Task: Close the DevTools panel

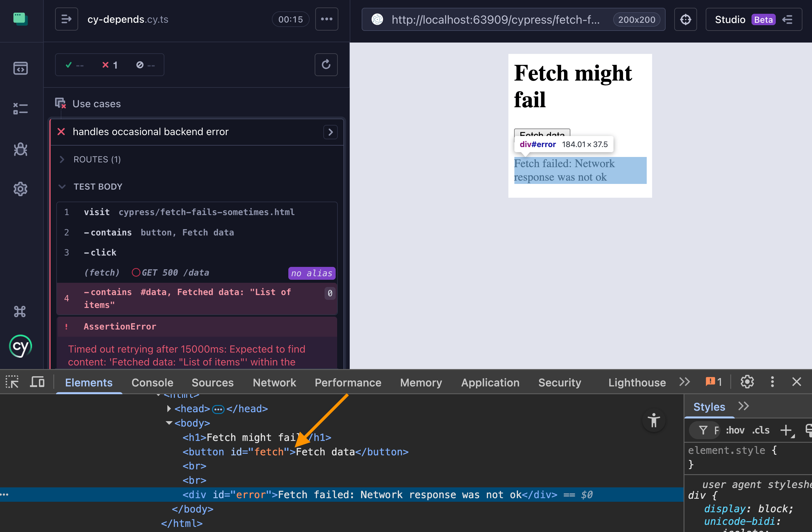Action: (x=796, y=382)
